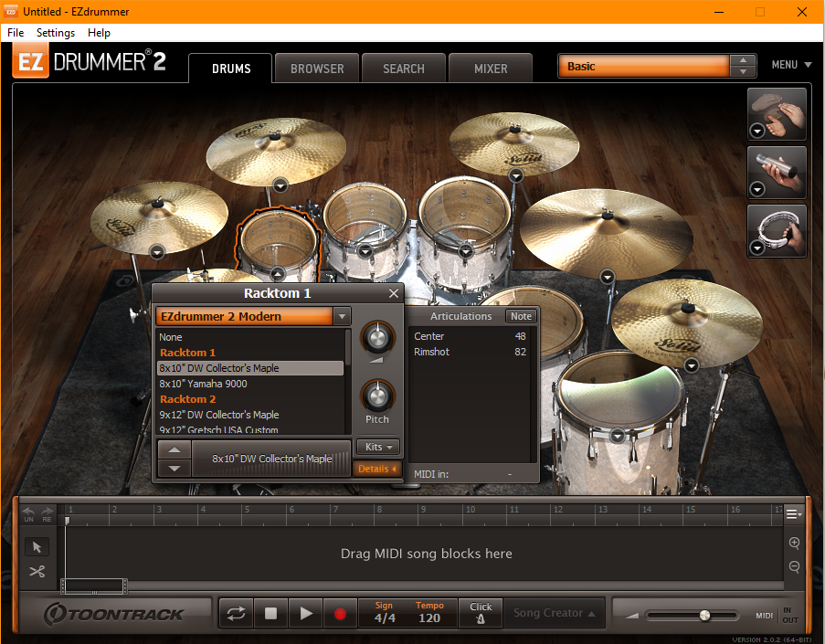Open the Kits dropdown button

point(378,447)
